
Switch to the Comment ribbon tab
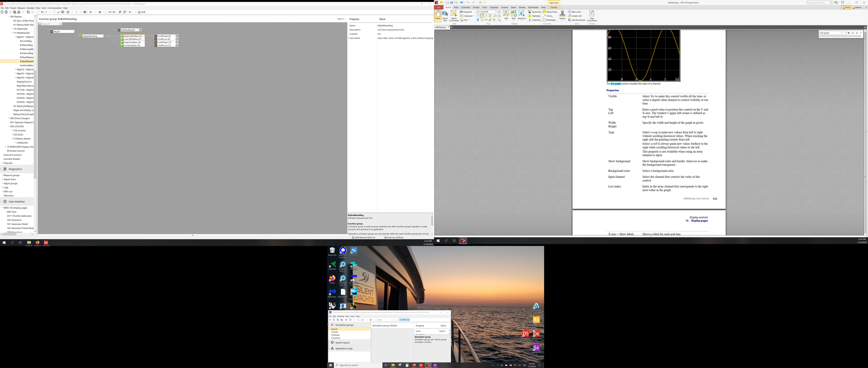pos(465,7)
